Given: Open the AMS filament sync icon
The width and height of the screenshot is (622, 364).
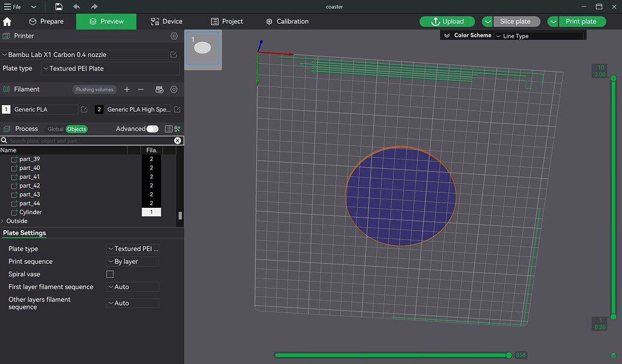Looking at the screenshot, I should (159, 89).
